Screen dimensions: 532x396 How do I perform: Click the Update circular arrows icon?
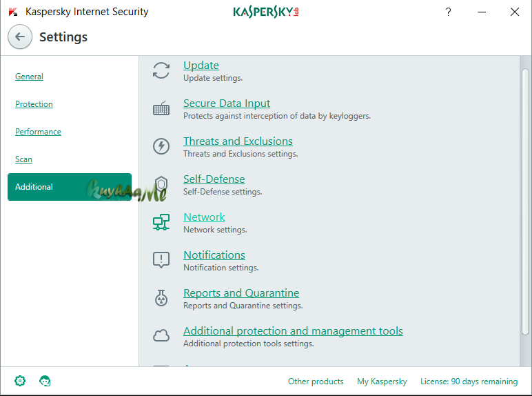(161, 70)
